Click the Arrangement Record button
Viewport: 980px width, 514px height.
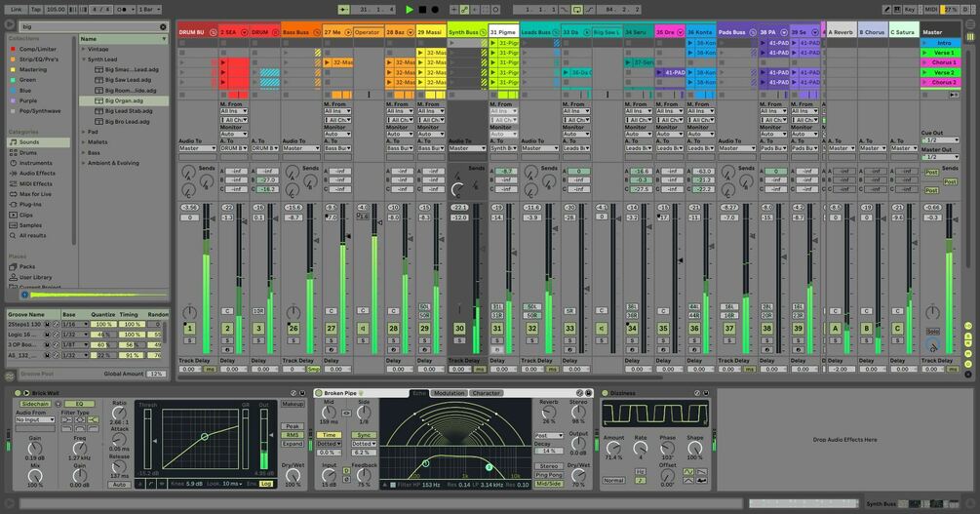tap(435, 10)
